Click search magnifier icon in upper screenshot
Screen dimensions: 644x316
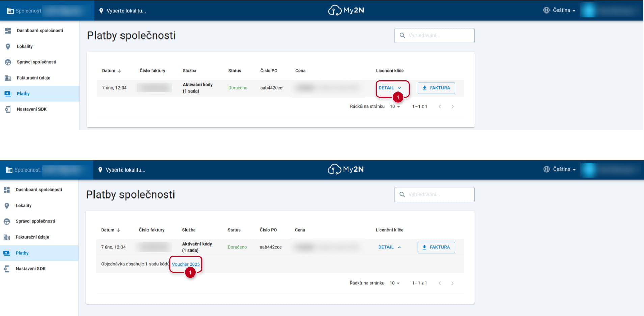402,35
